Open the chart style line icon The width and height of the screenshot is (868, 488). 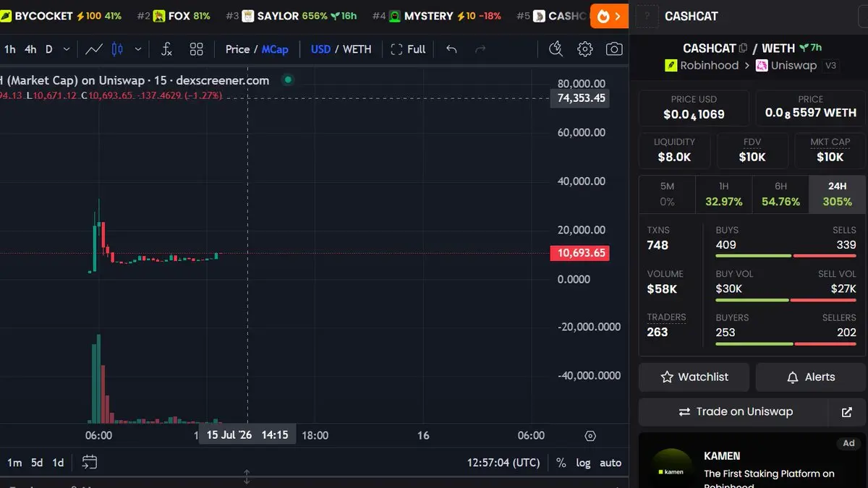click(x=94, y=49)
